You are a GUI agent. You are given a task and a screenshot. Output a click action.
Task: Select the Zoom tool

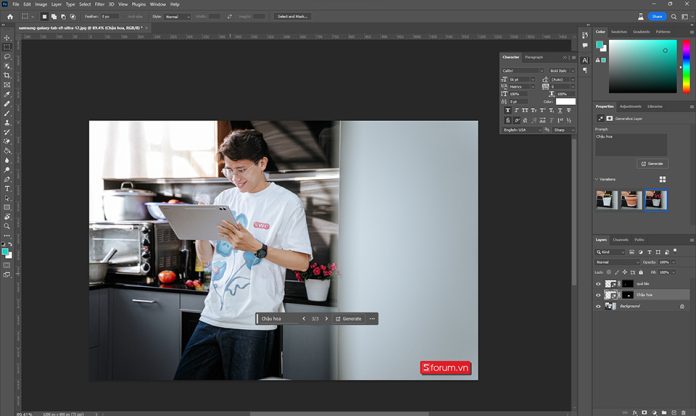coord(7,226)
